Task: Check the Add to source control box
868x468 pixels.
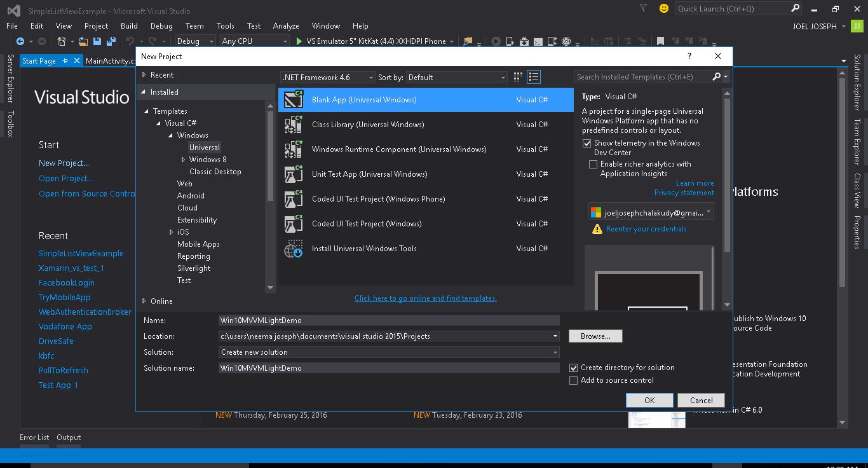Action: pos(574,380)
